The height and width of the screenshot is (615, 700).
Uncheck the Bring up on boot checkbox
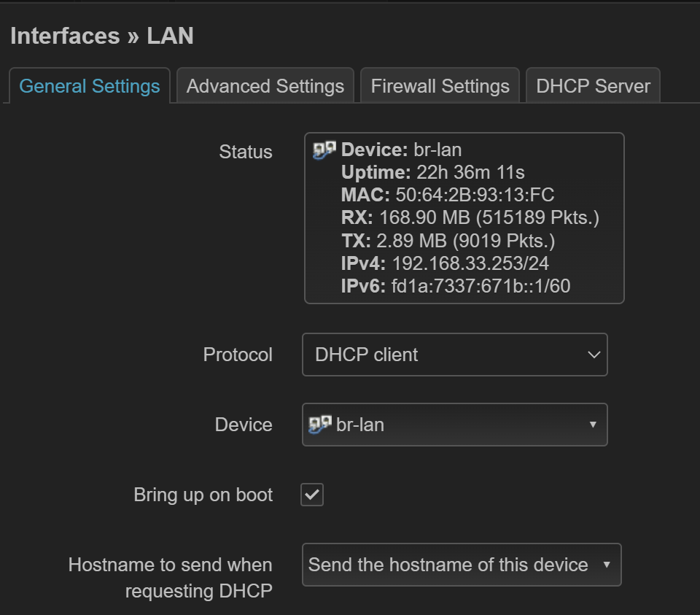[x=312, y=495]
